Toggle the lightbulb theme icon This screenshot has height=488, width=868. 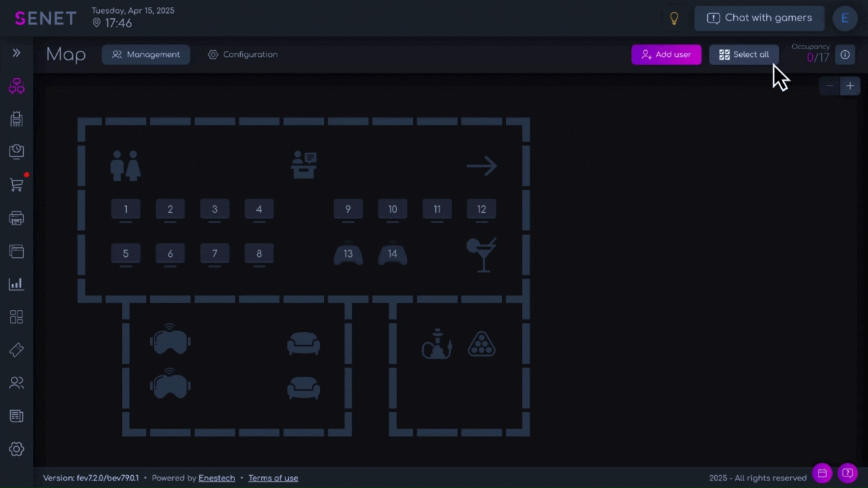(x=674, y=18)
